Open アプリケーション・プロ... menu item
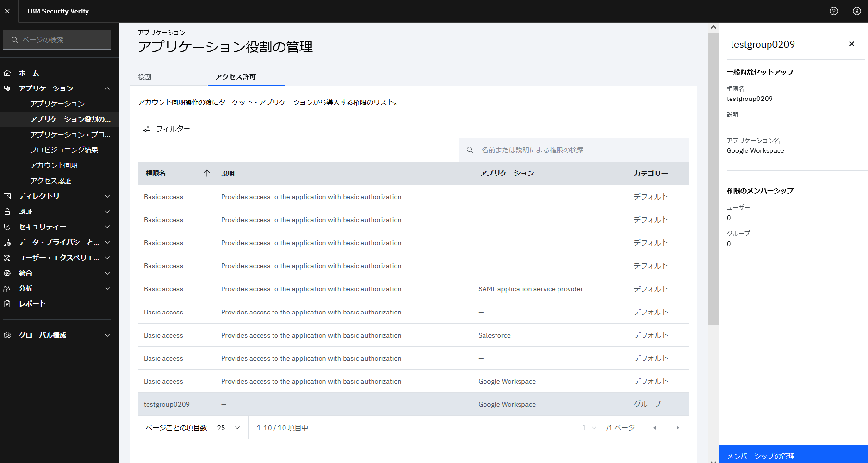868x463 pixels. point(59,135)
